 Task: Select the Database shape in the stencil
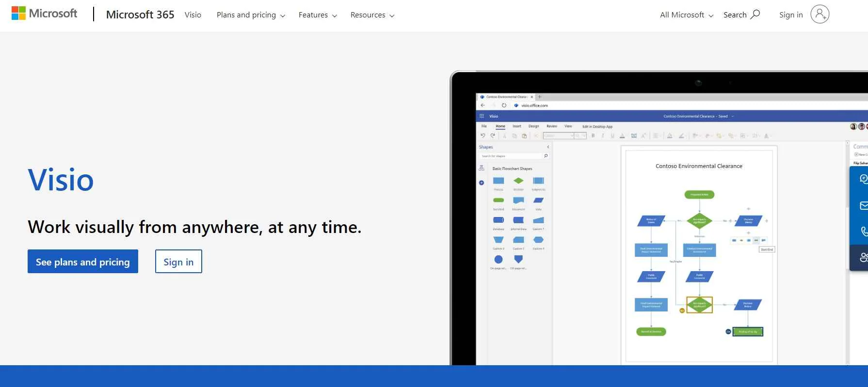[x=498, y=220]
